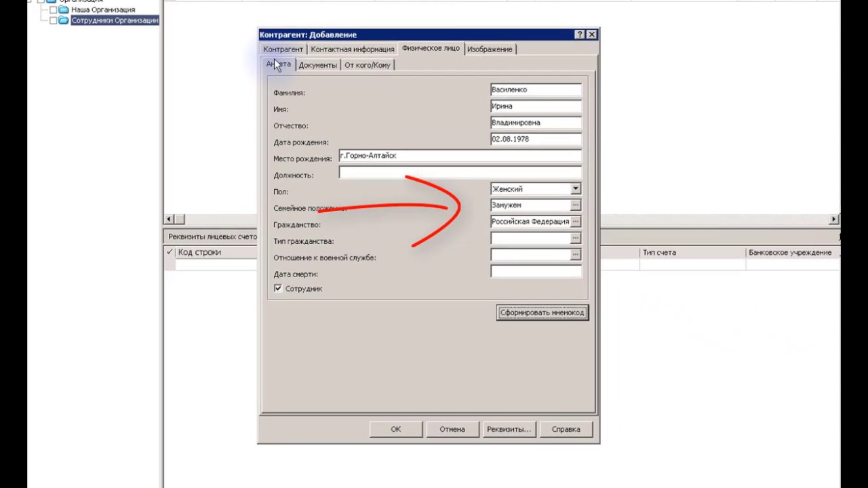Click the checkmark column header in the grid
Viewport: 868px width, 488px height.
point(170,252)
